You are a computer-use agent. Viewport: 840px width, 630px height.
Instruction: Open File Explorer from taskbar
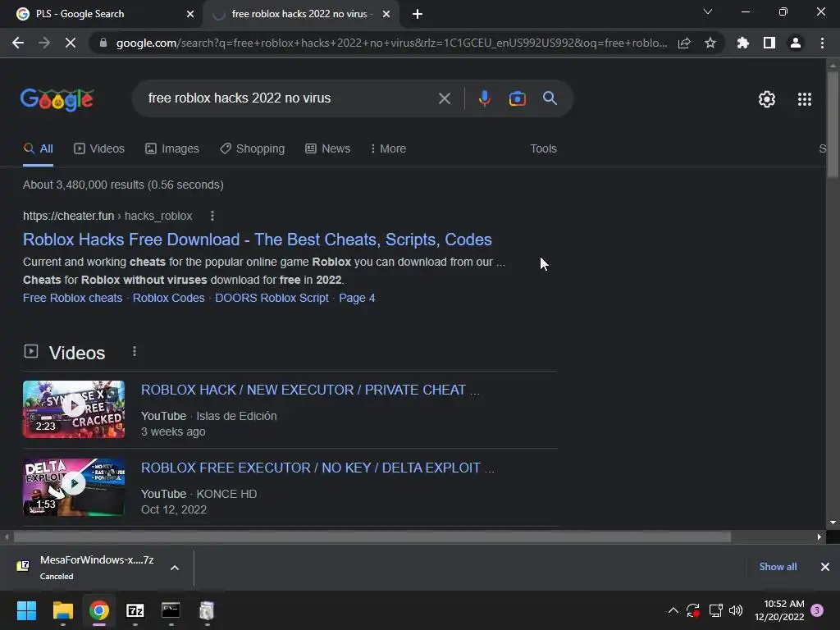pos(62,610)
